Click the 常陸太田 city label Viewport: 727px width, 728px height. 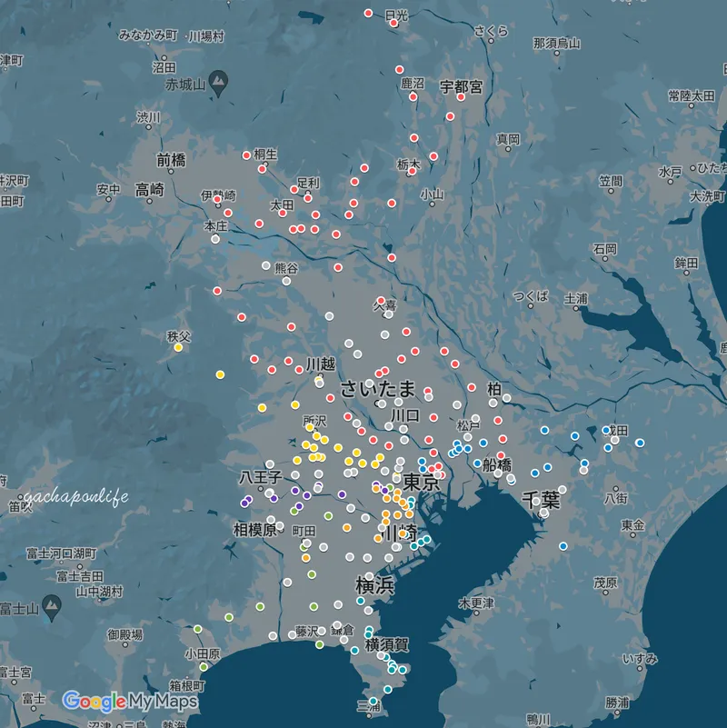692,95
